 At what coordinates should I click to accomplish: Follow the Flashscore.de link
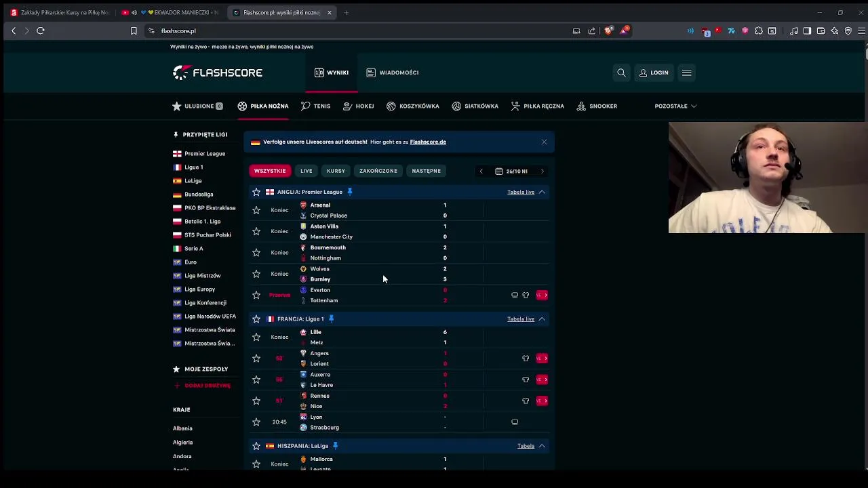click(x=428, y=142)
